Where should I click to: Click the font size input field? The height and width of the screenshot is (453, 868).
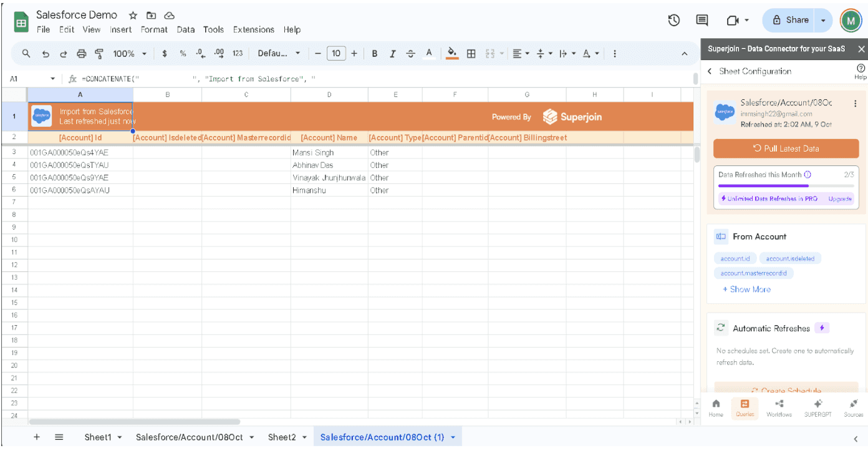point(335,54)
